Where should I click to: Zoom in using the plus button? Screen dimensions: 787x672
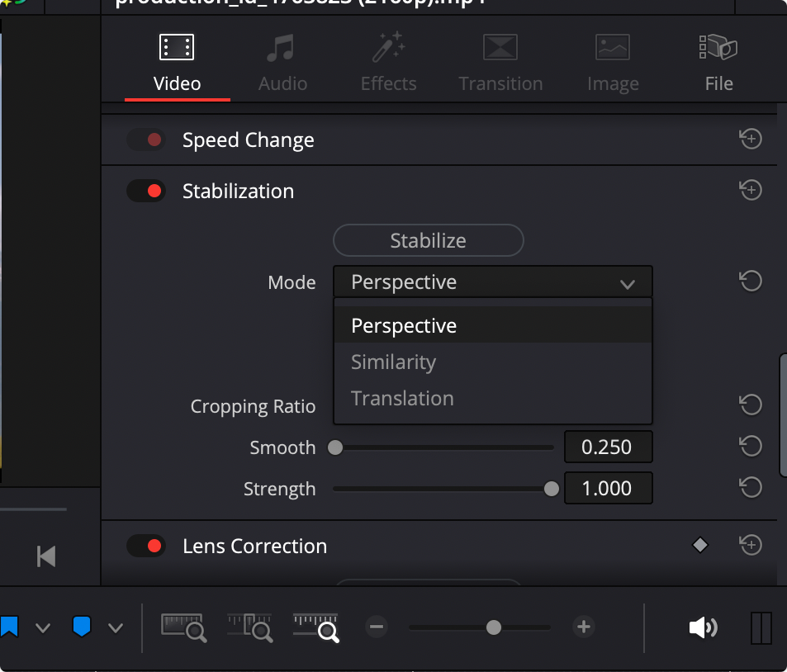point(583,627)
